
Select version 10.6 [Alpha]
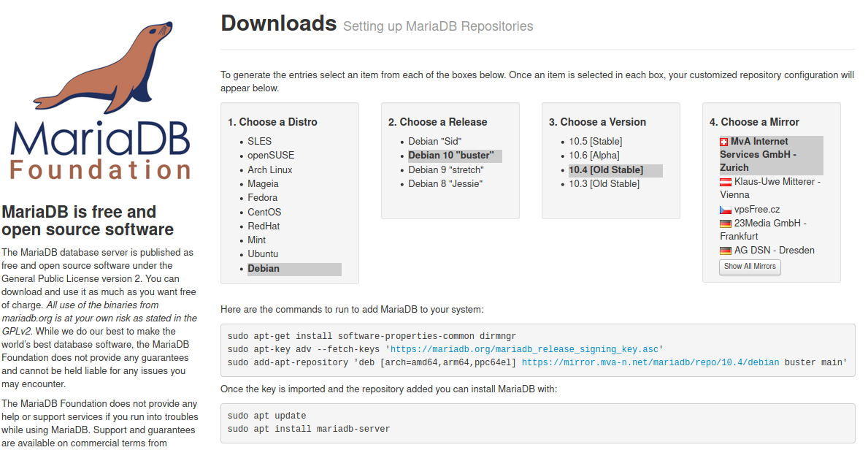pos(594,155)
